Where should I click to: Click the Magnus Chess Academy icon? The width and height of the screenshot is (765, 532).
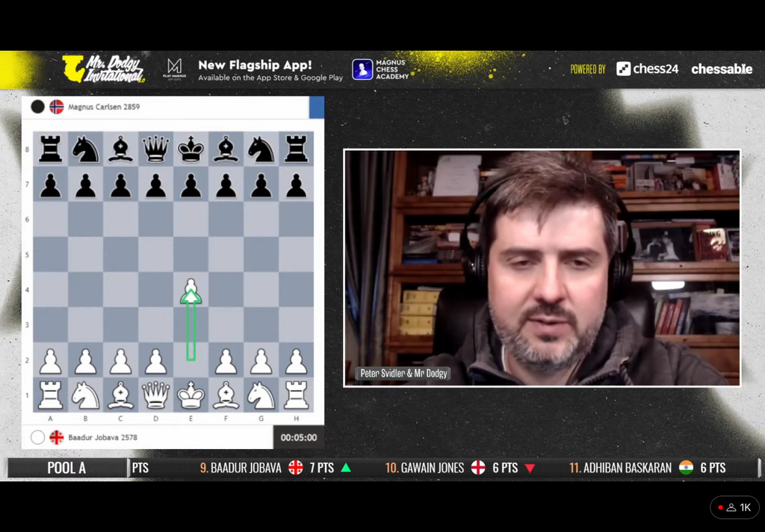[x=362, y=69]
